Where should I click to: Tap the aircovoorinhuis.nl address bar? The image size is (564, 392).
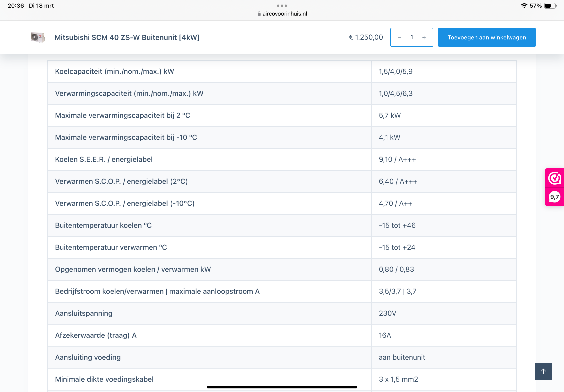point(284,14)
